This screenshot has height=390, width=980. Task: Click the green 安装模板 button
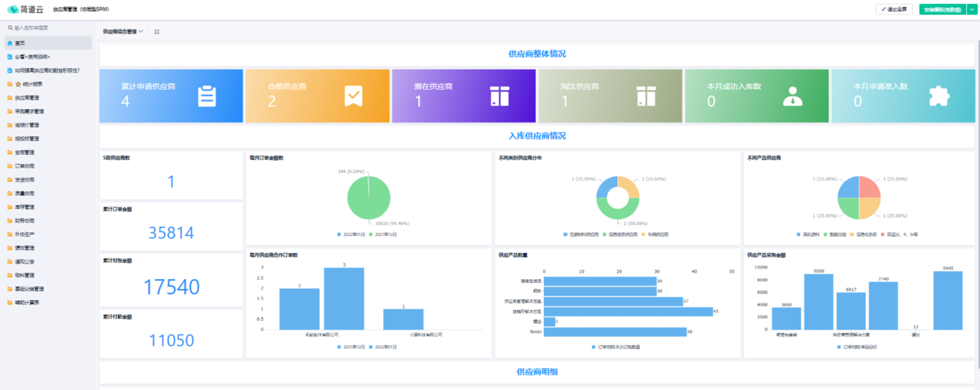[942, 10]
